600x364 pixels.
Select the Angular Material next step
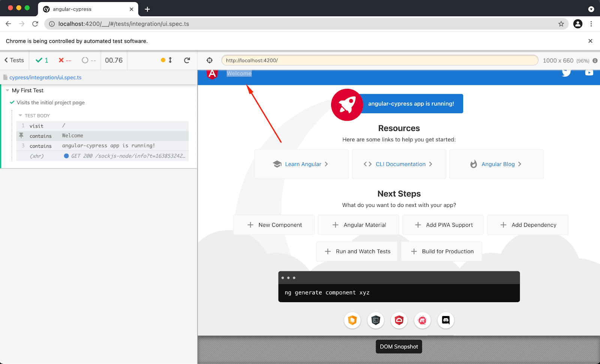pos(358,225)
